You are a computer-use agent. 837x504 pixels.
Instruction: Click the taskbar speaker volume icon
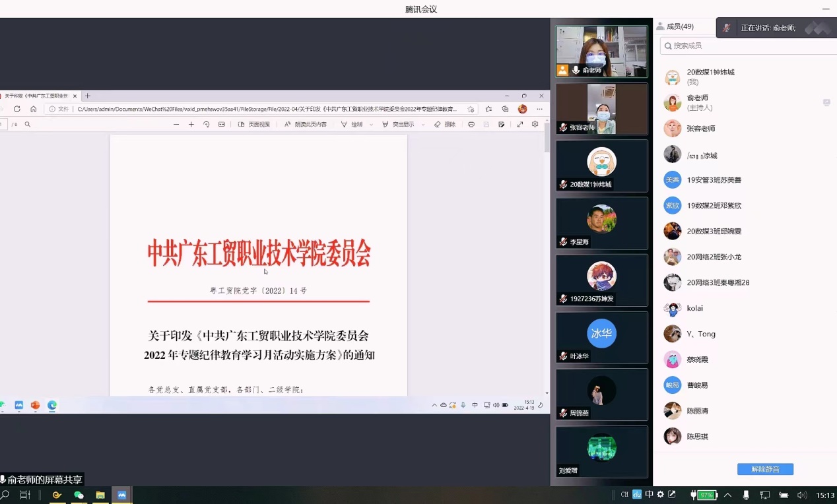tap(801, 495)
